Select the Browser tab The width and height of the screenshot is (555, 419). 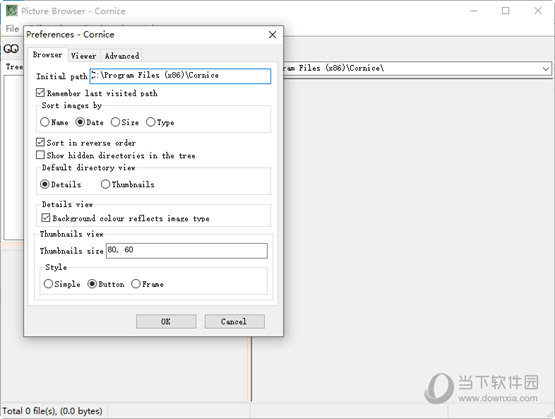(47, 55)
